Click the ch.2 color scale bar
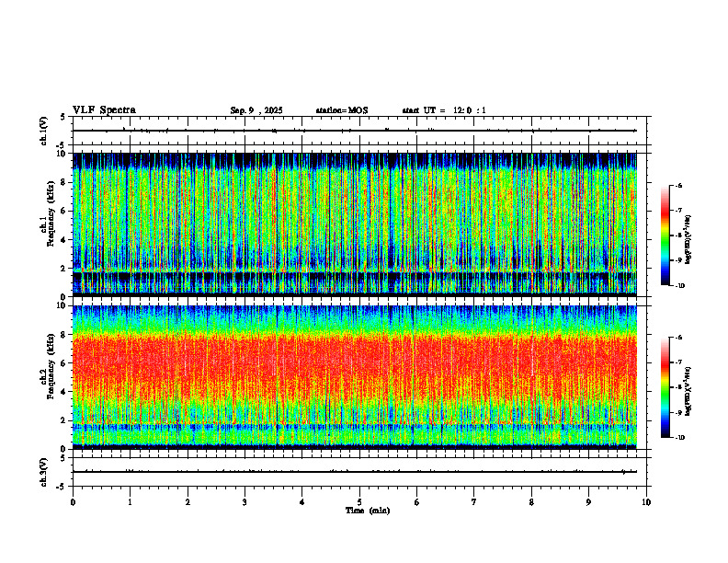The image size is (728, 563). (665, 387)
